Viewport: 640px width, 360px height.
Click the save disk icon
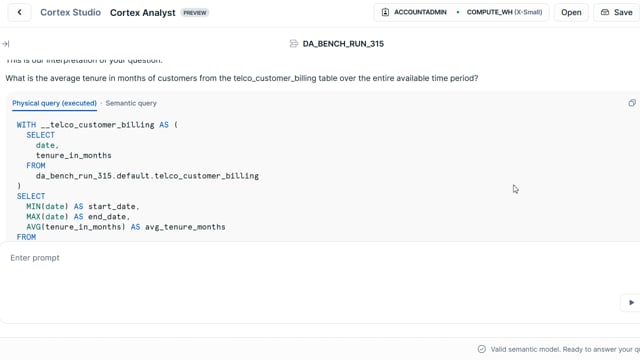point(605,12)
